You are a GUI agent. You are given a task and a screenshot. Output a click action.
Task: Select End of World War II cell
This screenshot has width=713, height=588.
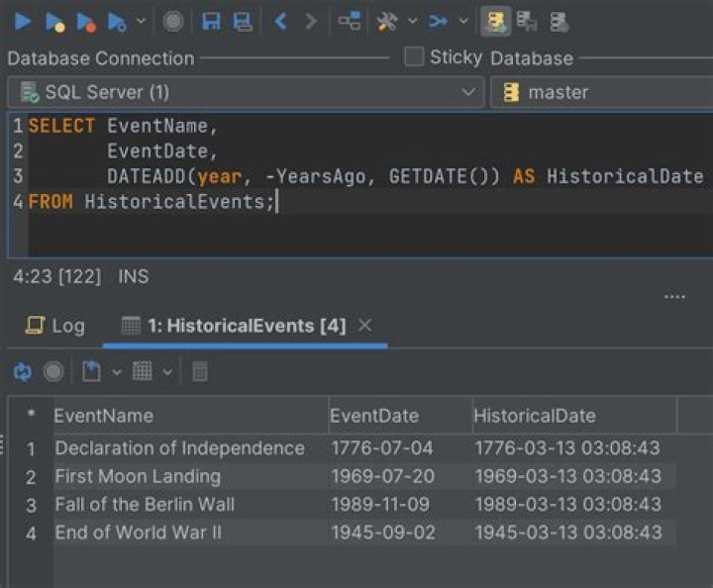click(190, 533)
